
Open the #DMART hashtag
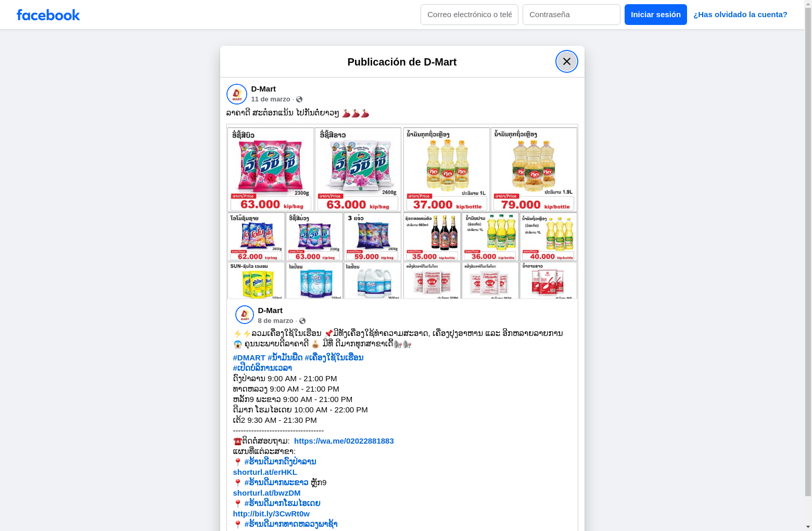point(249,358)
